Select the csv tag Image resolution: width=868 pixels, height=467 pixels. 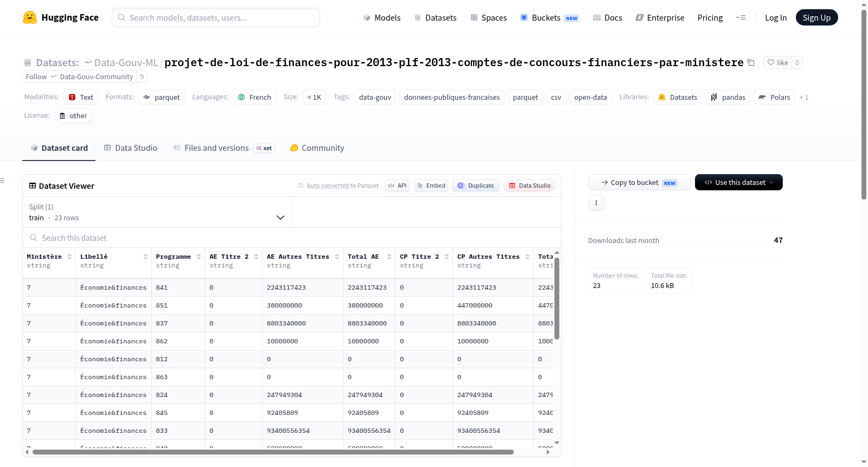556,98
